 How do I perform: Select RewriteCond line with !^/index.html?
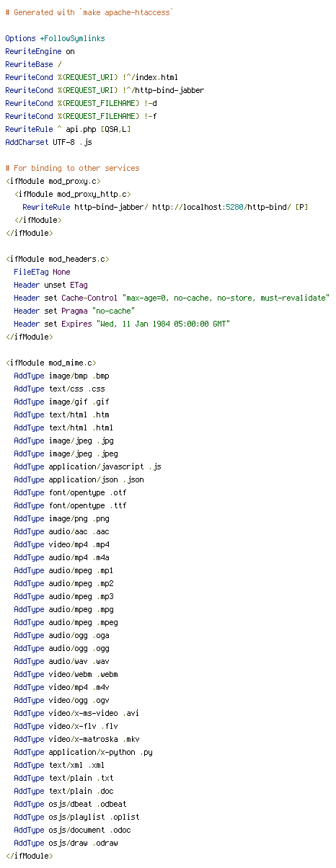tap(92, 77)
